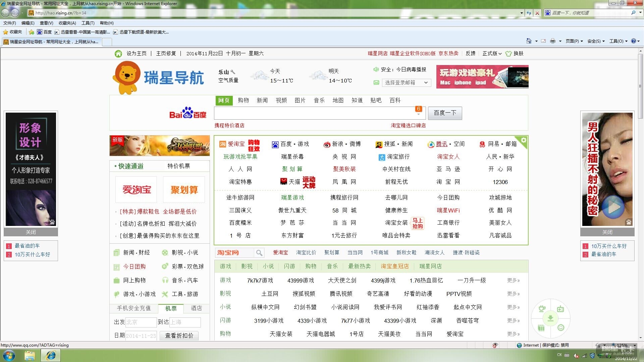Switch to the 酒店 booking tab
Screen dimensions: 644x362
tap(196, 308)
